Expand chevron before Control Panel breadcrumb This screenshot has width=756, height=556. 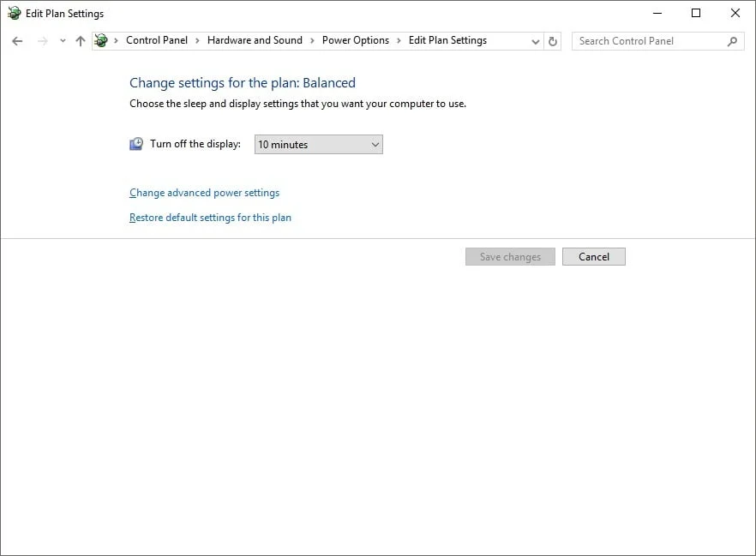coord(116,41)
